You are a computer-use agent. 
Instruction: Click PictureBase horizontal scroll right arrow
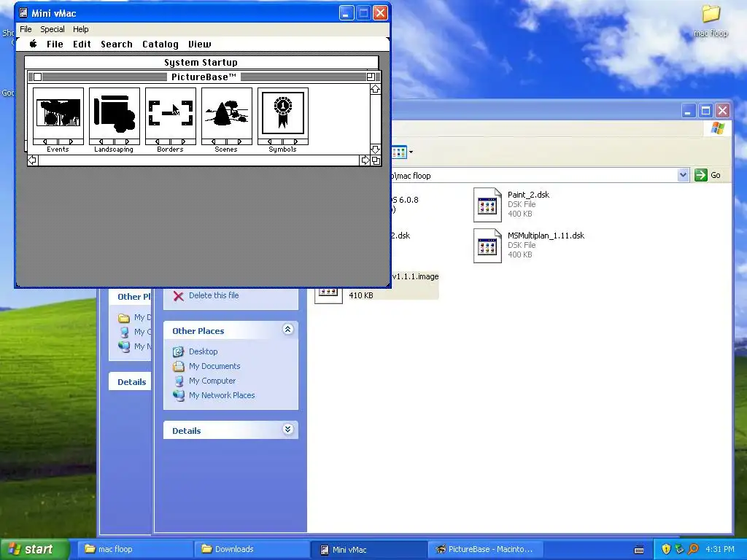365,160
